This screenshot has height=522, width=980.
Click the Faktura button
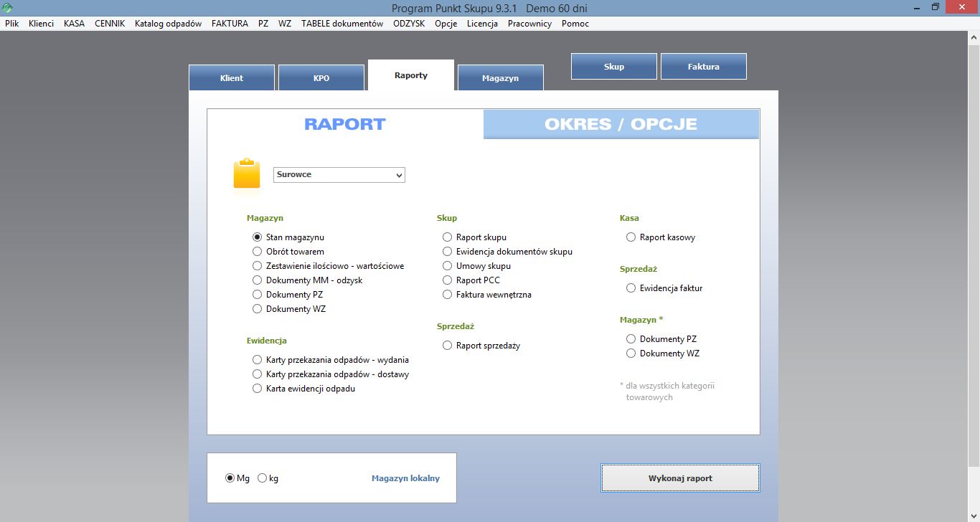pyautogui.click(x=704, y=67)
